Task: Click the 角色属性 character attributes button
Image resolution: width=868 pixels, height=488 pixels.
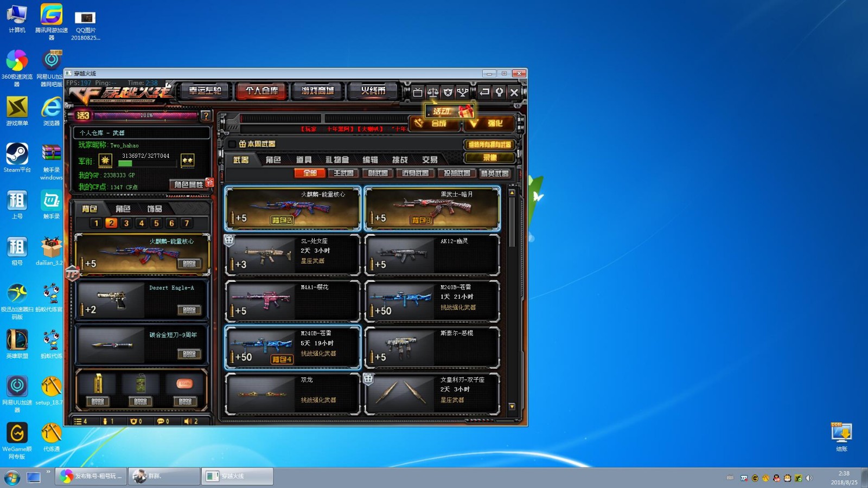Action: [x=189, y=184]
